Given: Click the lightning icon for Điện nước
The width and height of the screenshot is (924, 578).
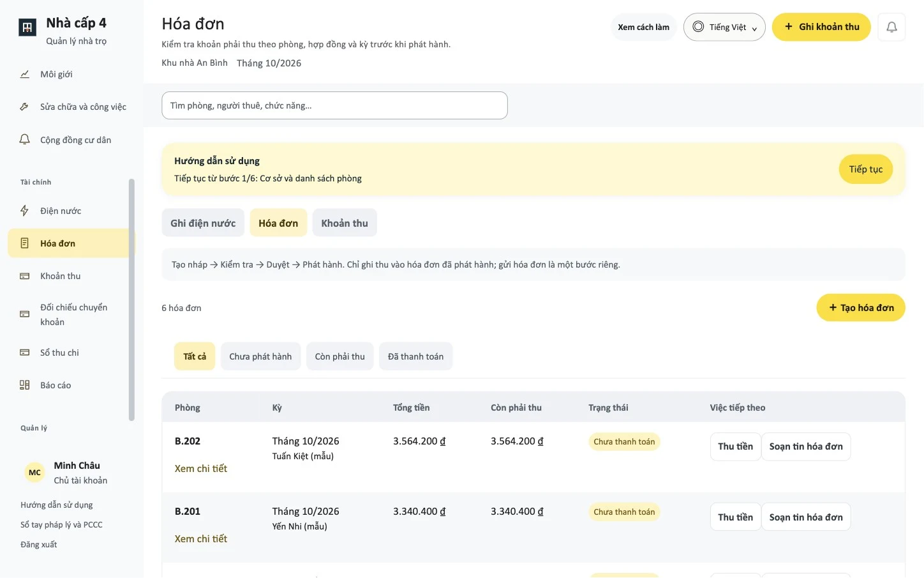Looking at the screenshot, I should pos(25,211).
